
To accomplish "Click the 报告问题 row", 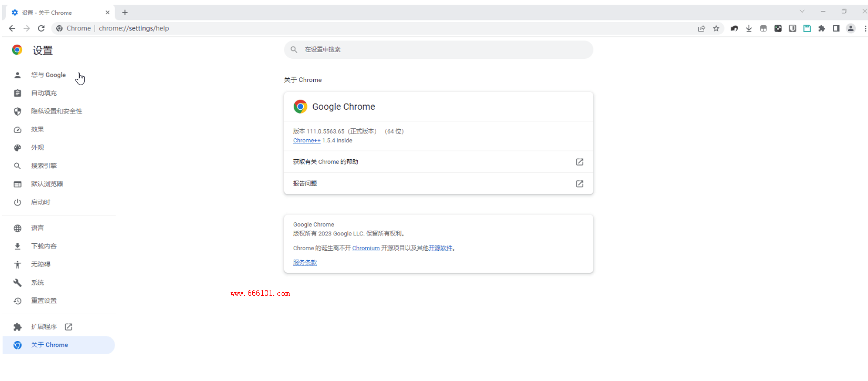I will [x=439, y=184].
